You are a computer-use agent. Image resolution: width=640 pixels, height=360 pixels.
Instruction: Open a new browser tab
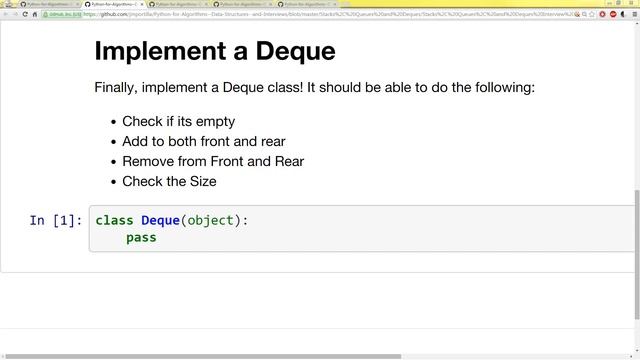pos(346,4)
